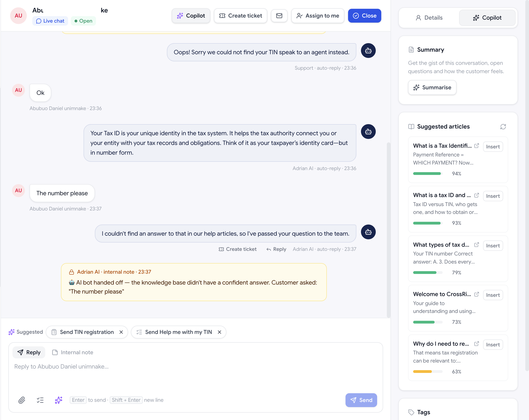Viewport: 529px width, 420px height.
Task: Select the Copilot tab in side panel
Action: point(487,18)
